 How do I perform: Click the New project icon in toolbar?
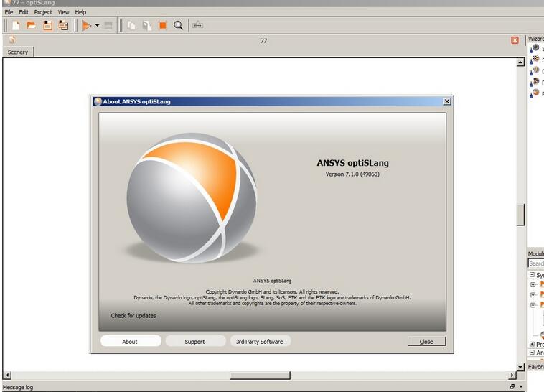(x=16, y=25)
